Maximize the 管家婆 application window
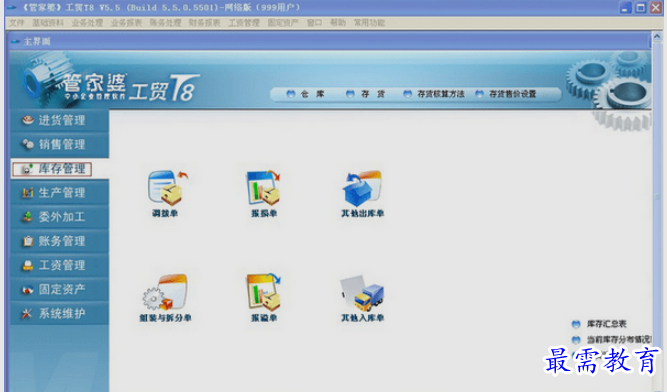 [640, 8]
